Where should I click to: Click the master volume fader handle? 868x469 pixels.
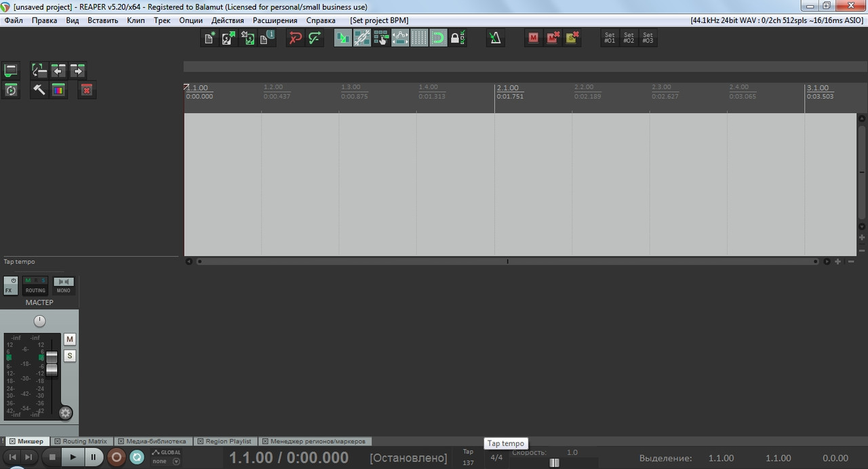[52, 363]
